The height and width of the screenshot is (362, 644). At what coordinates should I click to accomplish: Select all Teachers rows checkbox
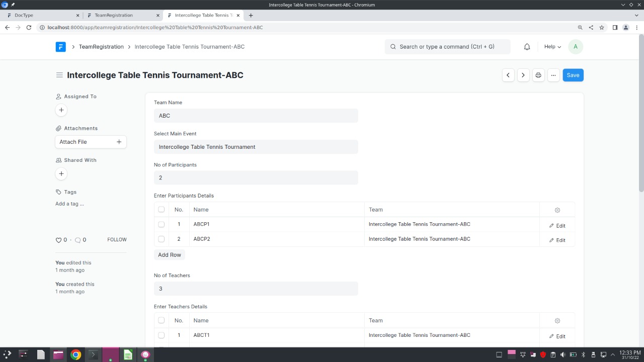[x=161, y=320]
